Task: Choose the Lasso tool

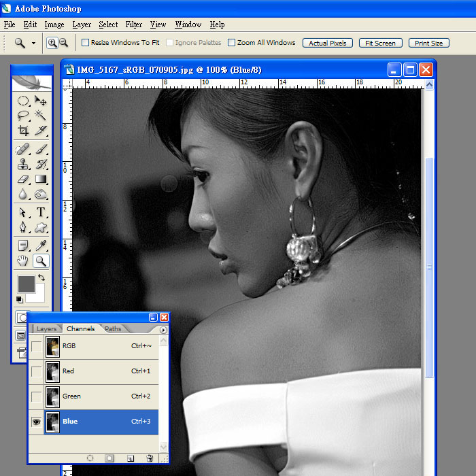Action: coord(23,114)
